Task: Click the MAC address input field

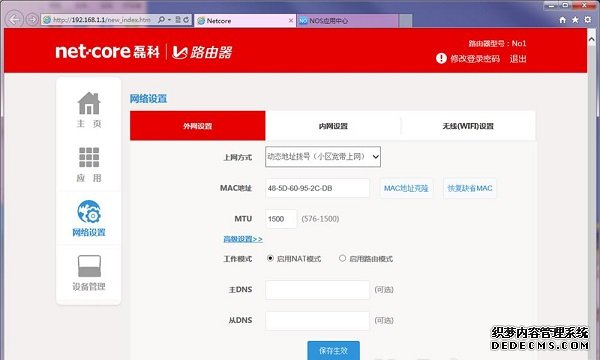Action: click(x=318, y=188)
